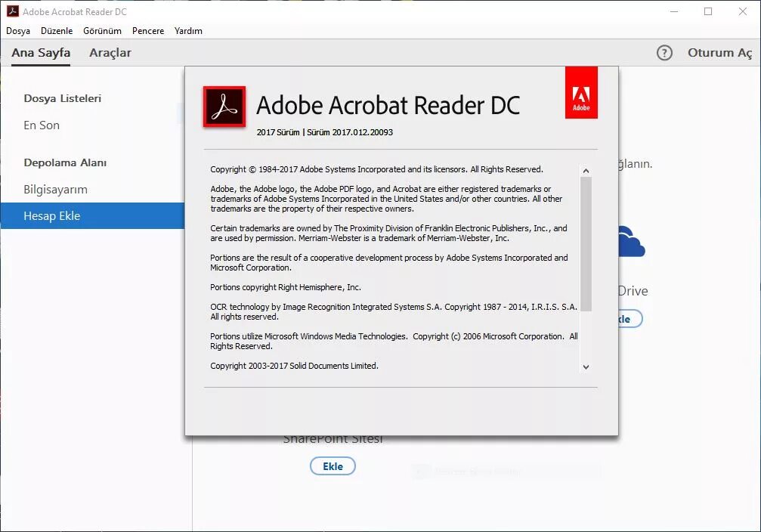Click the Adobe Acrobat Reader DC heading

point(388,105)
